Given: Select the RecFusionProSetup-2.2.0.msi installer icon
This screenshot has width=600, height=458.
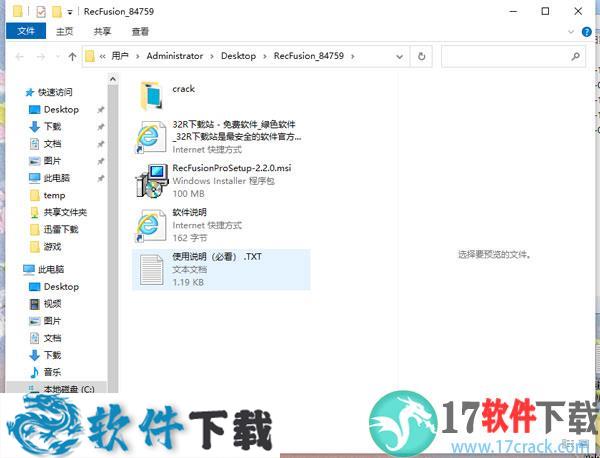Looking at the screenshot, I should (152, 181).
